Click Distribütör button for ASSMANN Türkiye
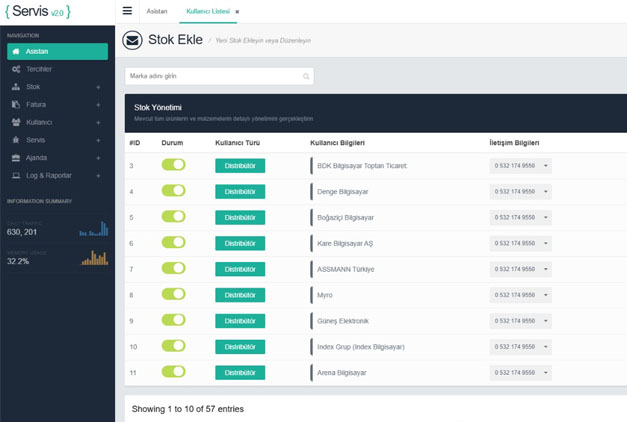This screenshot has width=627, height=422. tap(240, 269)
